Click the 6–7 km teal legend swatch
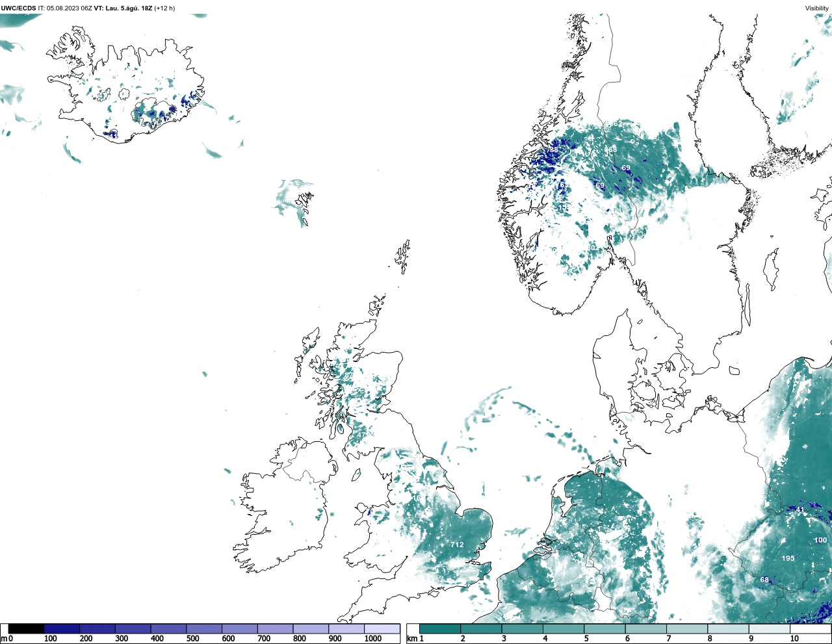The image size is (832, 644). (x=646, y=628)
